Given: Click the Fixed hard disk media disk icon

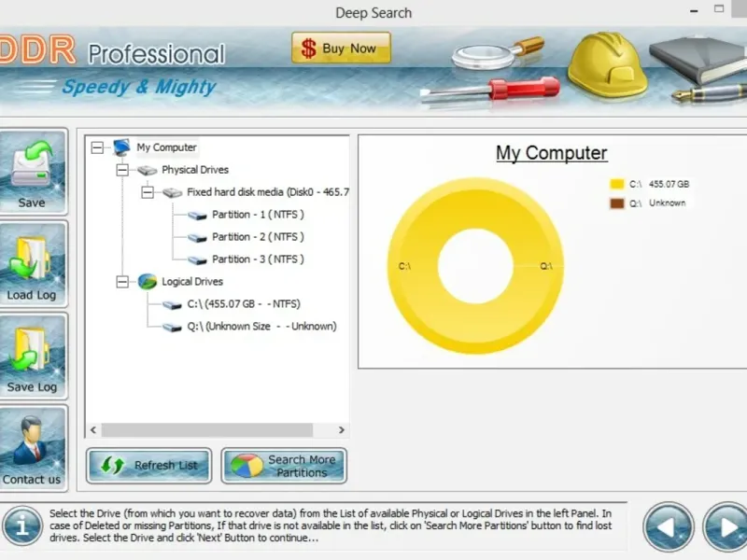Looking at the screenshot, I should [x=173, y=193].
